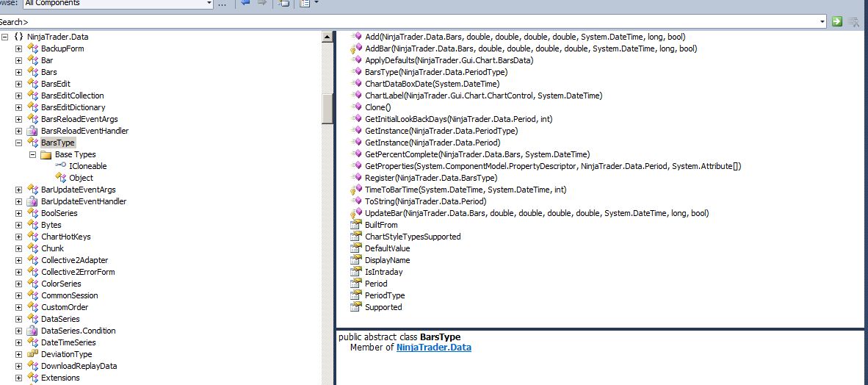Click the tree pane scrollbar thumb
Screen dimensions: 868x385
[x=328, y=109]
